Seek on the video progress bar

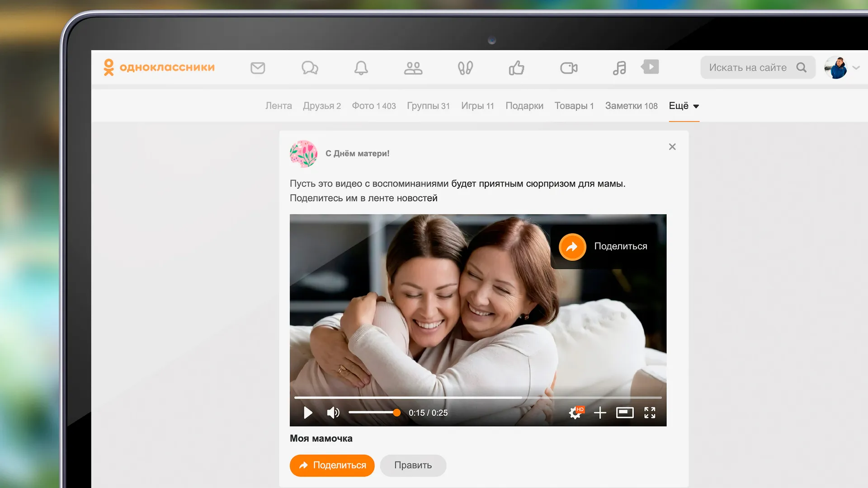[x=478, y=398]
